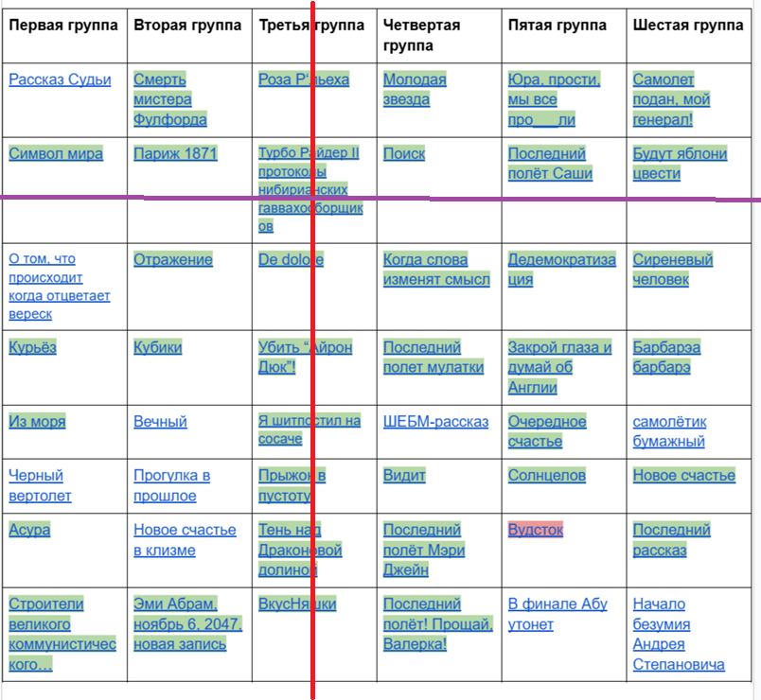
Task: Click the 'Вечный' link
Action: pyautogui.click(x=160, y=421)
